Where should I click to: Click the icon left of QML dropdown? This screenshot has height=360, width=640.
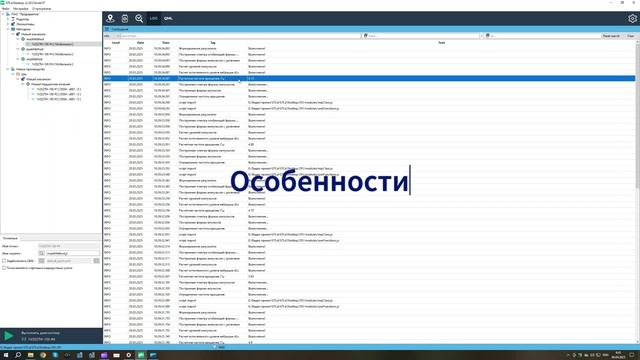pos(41,261)
